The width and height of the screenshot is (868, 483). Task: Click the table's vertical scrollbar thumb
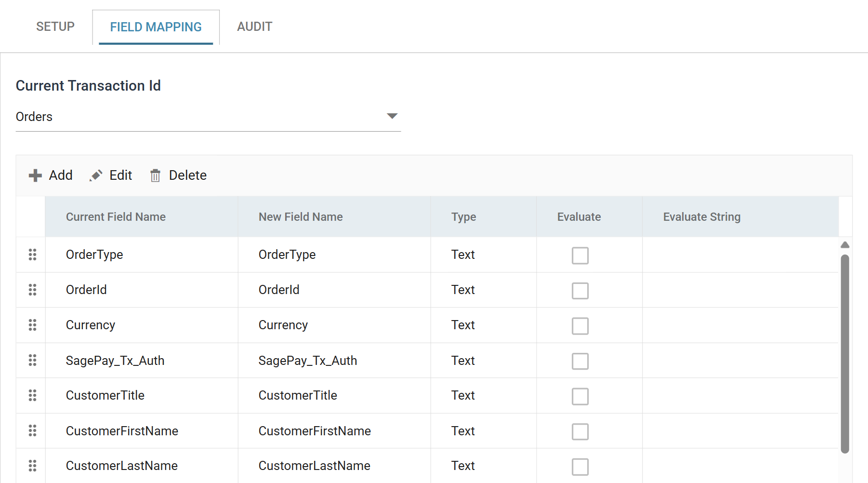tap(845, 354)
